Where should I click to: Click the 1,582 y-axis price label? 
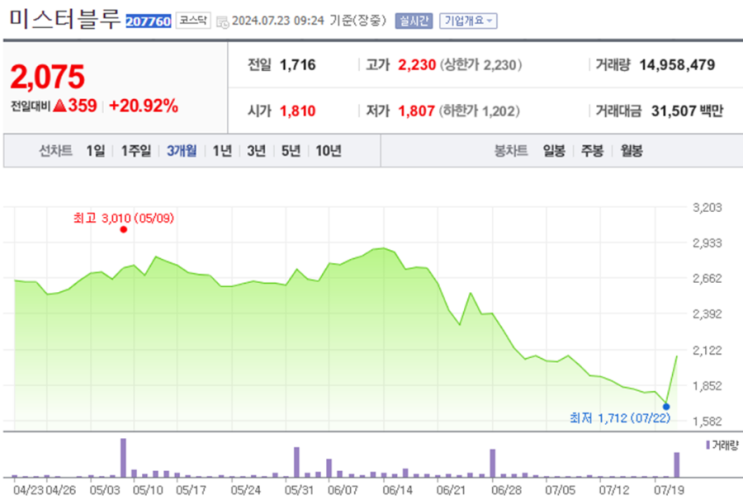707,421
